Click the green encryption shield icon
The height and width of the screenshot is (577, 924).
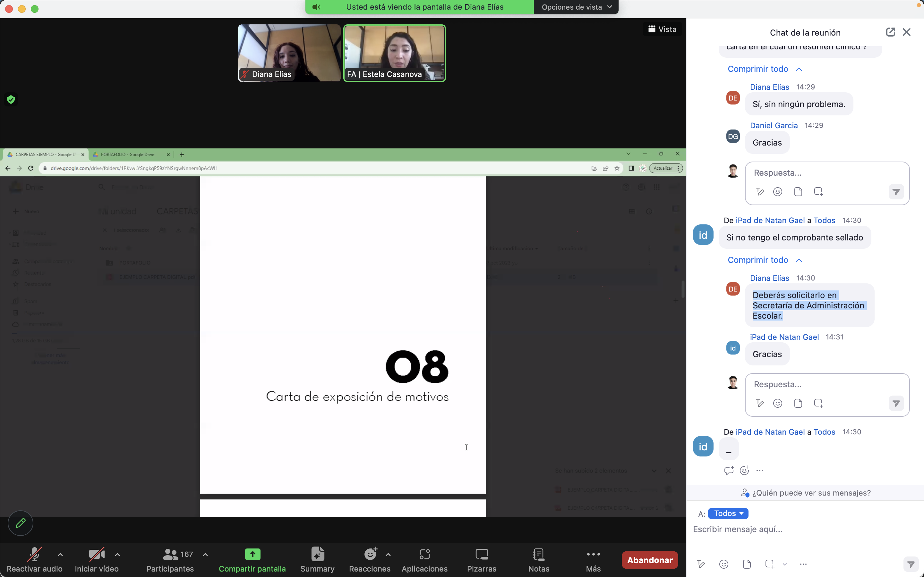pos(11,100)
